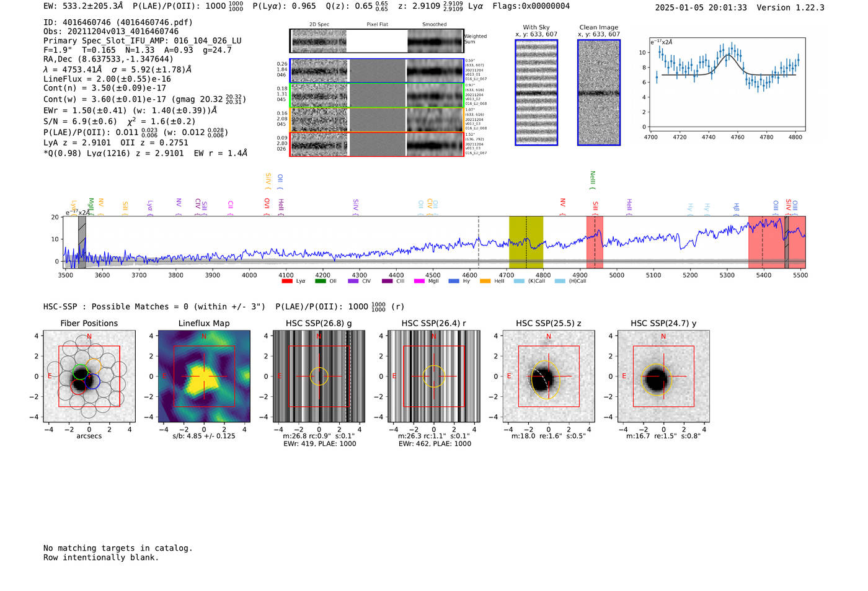The image size is (868, 591).
Task: Click the "Flags:0x00000004" text
Action: 531,6
